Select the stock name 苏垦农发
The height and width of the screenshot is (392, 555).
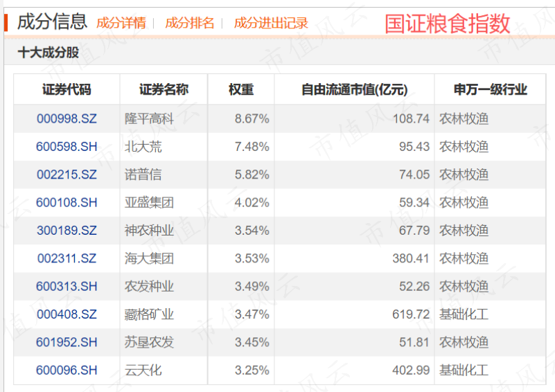pos(149,342)
